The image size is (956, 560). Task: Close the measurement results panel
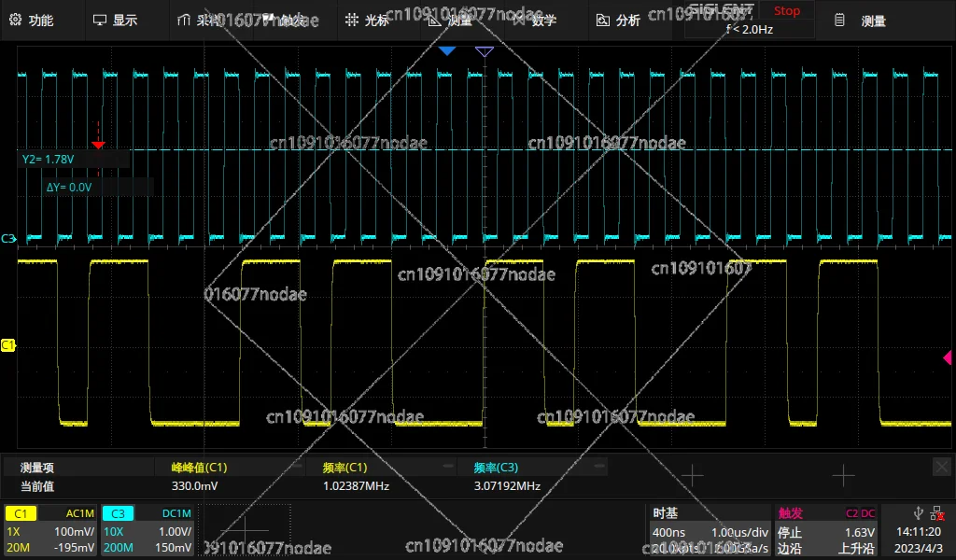point(942,467)
